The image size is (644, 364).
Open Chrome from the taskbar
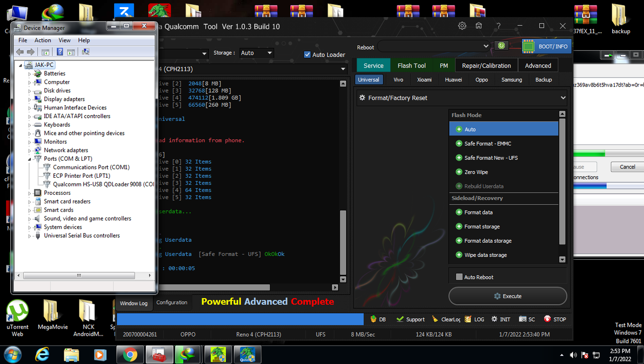[x=130, y=354]
